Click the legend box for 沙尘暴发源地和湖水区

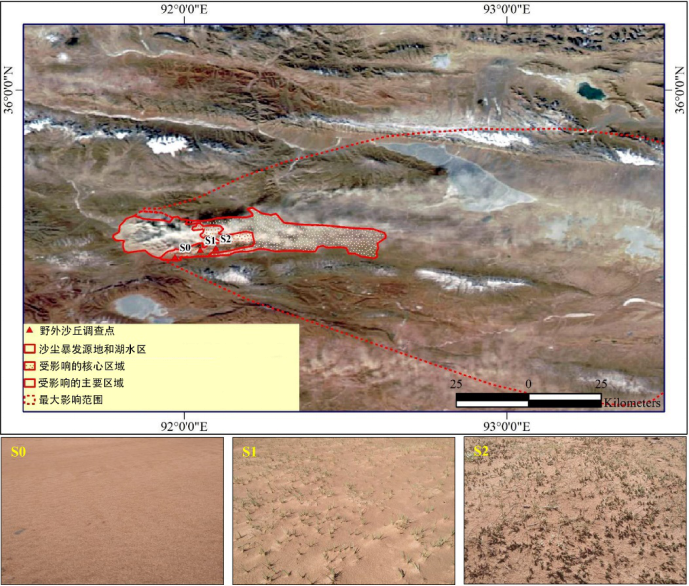click(x=29, y=349)
